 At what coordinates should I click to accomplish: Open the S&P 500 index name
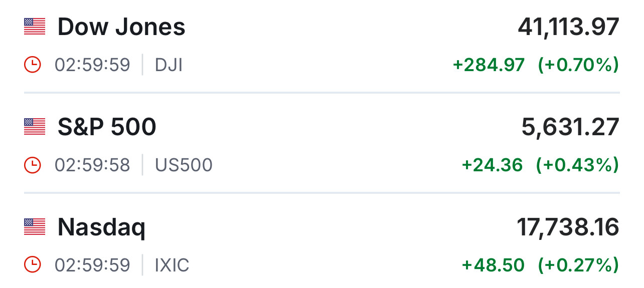[x=107, y=127]
